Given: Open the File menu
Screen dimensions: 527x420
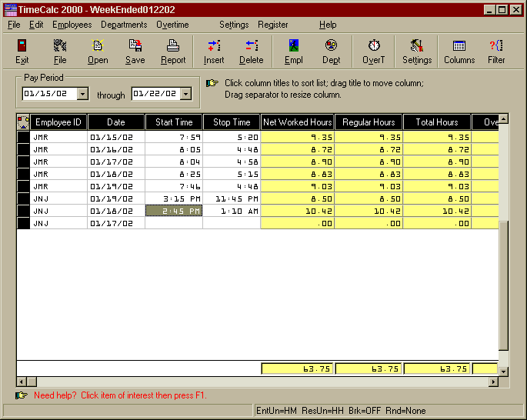Looking at the screenshot, I should 14,25.
